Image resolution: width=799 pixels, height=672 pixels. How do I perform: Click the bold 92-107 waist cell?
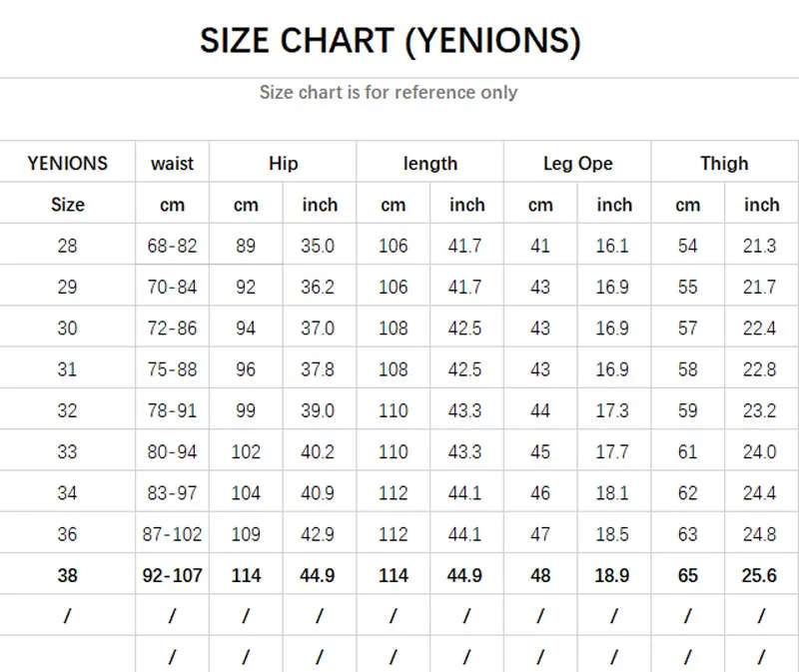coord(172,575)
